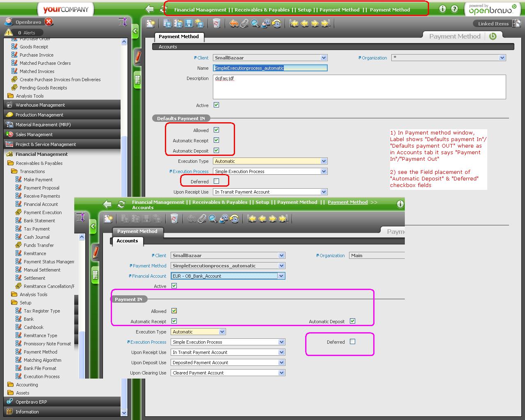
Task: Switch to grid view icon
Action: click(138, 80)
